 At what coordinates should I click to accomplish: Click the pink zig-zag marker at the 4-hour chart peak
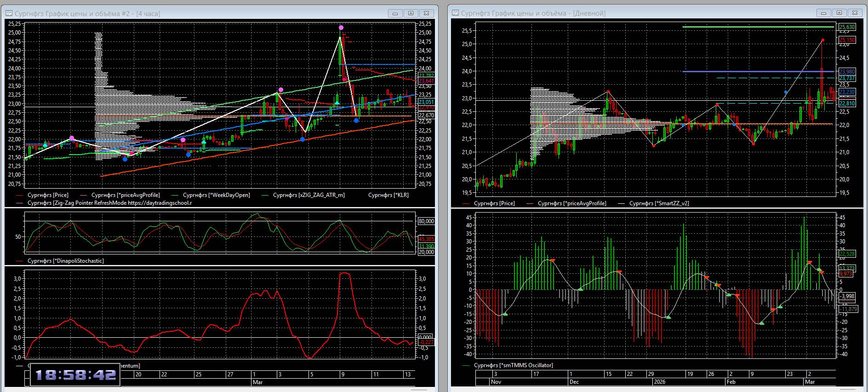[x=341, y=28]
